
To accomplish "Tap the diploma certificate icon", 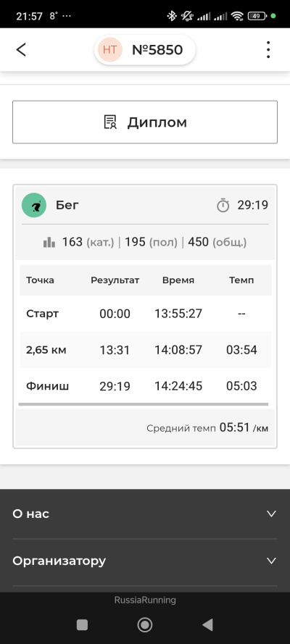I will 110,122.
